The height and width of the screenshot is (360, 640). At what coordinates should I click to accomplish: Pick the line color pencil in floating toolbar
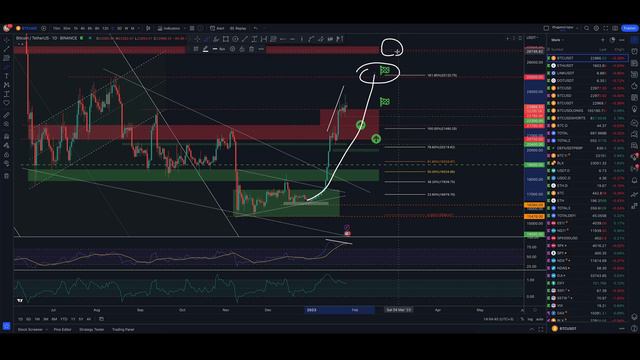[205, 49]
